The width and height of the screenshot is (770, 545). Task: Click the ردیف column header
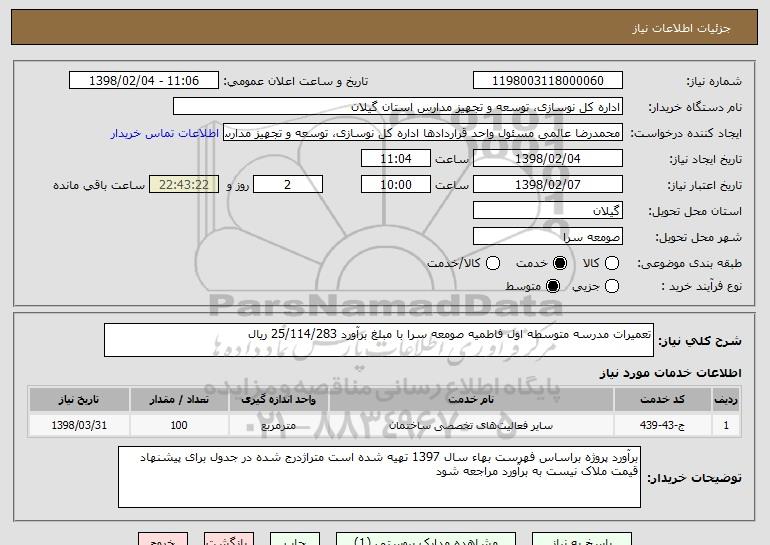[726, 400]
